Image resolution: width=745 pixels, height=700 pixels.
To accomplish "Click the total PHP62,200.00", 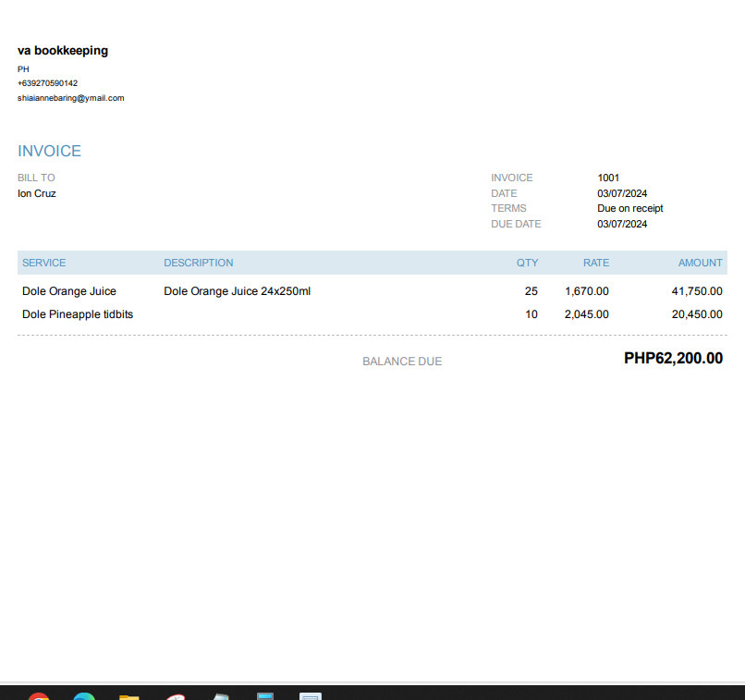I will tap(673, 358).
